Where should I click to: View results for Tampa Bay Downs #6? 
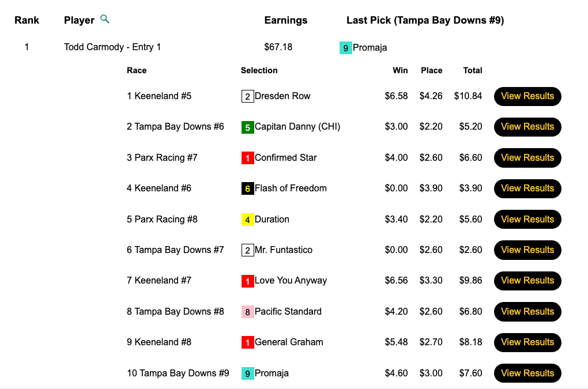527,127
